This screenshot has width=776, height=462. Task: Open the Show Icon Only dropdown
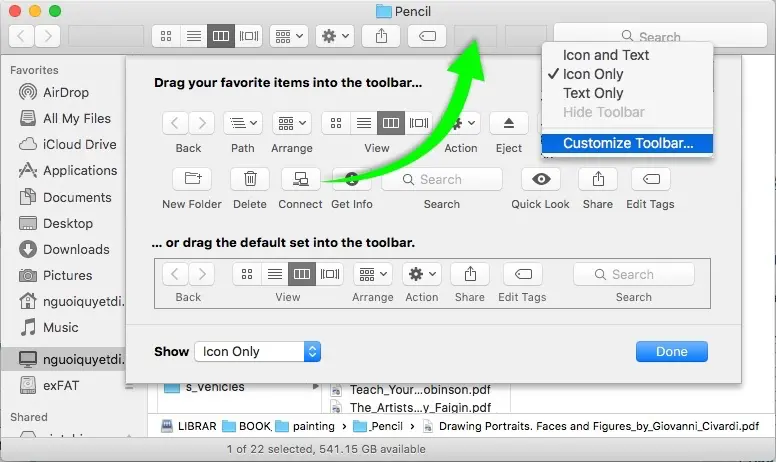[x=257, y=352]
